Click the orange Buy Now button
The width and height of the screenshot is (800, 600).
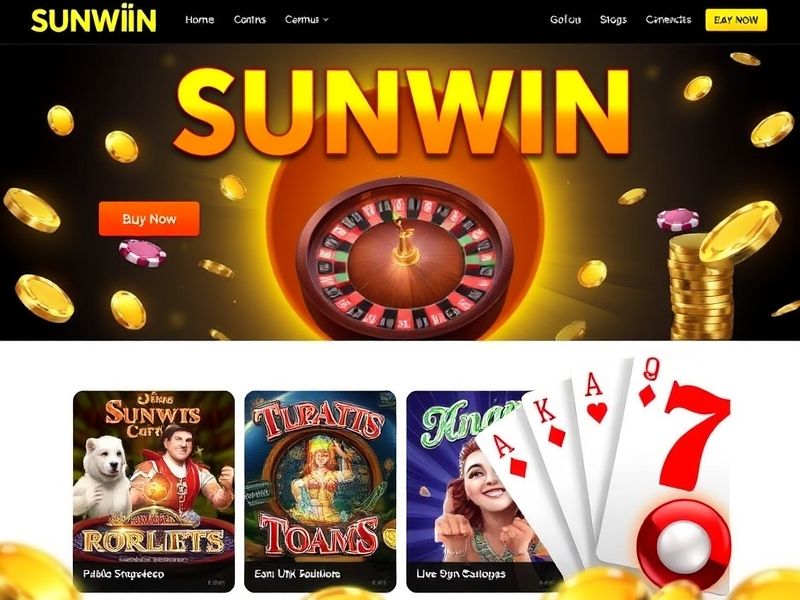(x=149, y=219)
